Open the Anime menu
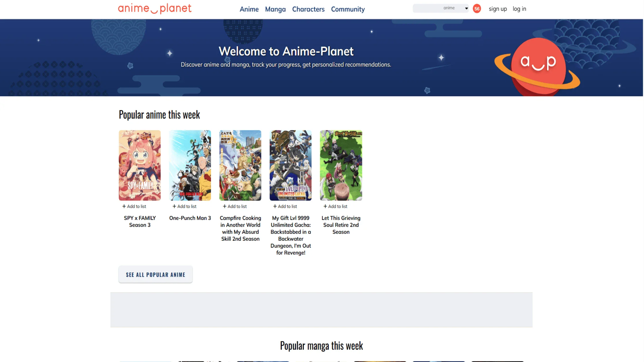This screenshot has width=644, height=362. click(x=249, y=9)
